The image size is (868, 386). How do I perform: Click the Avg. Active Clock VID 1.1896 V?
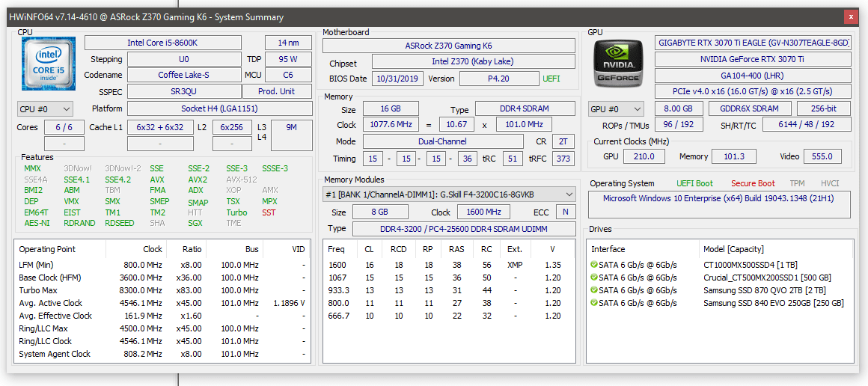[x=289, y=303]
